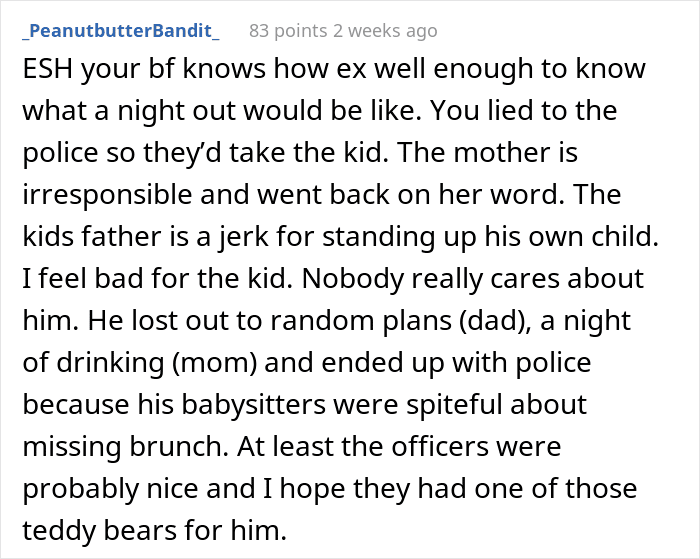Viewport: 700px width, 559px height.
Task: Click the 83 points score text
Action: (x=288, y=31)
